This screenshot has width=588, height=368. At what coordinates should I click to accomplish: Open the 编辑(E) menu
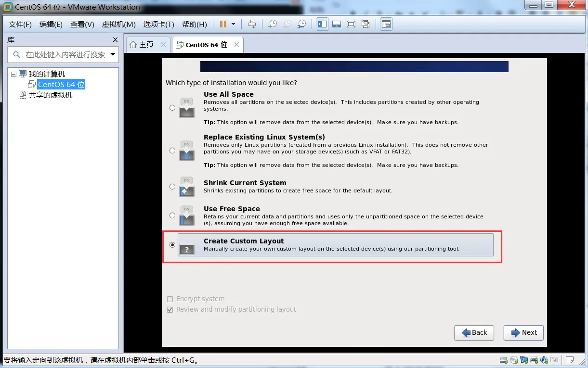click(x=51, y=25)
